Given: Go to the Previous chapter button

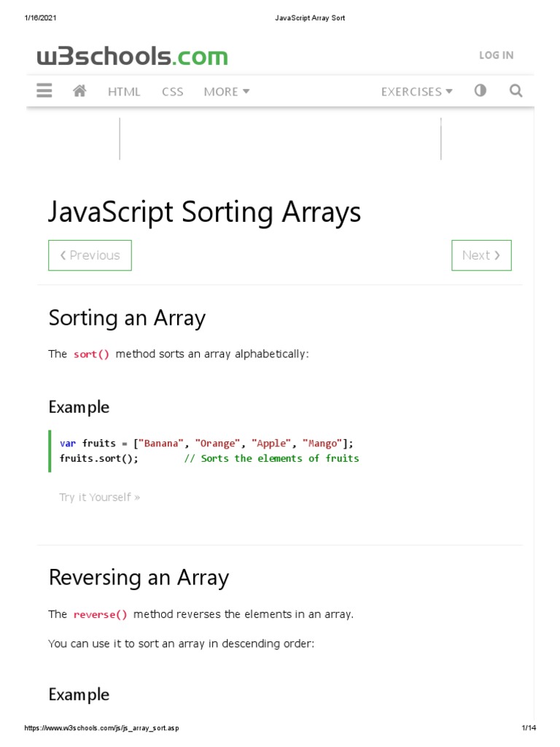Looking at the screenshot, I should click(x=90, y=255).
